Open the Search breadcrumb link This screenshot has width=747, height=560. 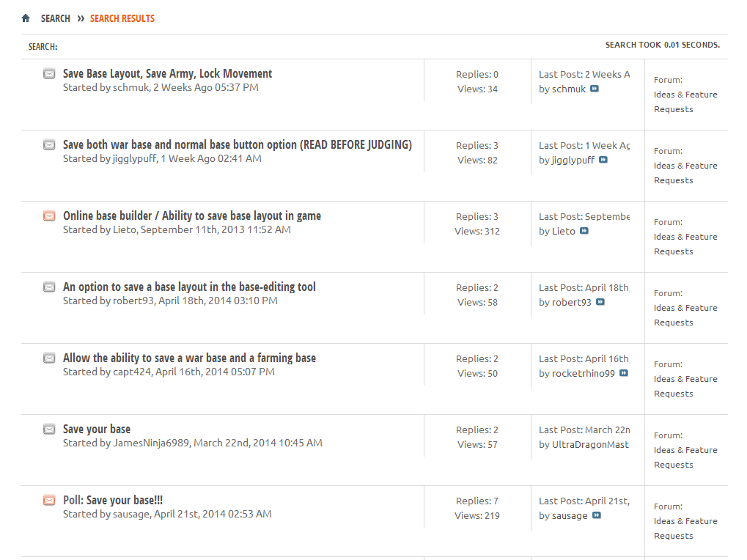coord(56,18)
